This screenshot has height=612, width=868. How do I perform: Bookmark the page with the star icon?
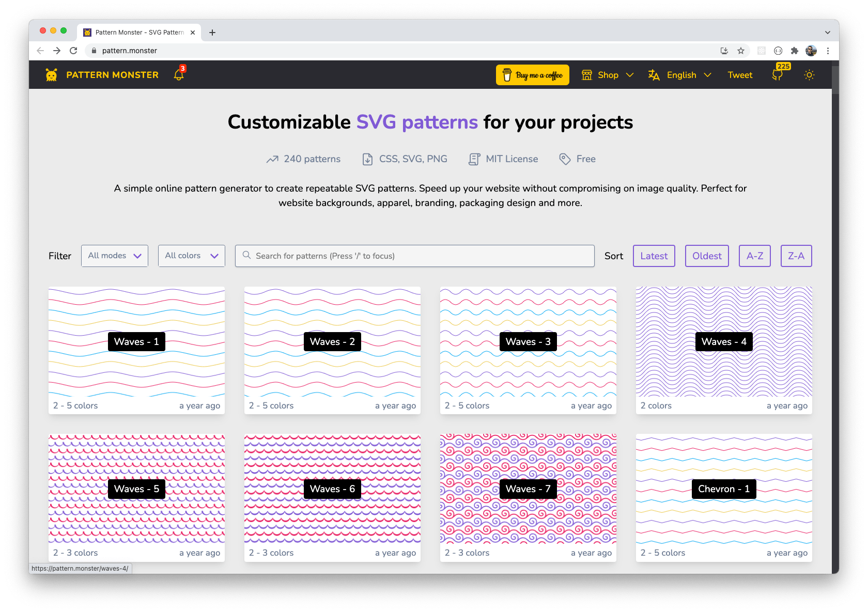pyautogui.click(x=741, y=51)
